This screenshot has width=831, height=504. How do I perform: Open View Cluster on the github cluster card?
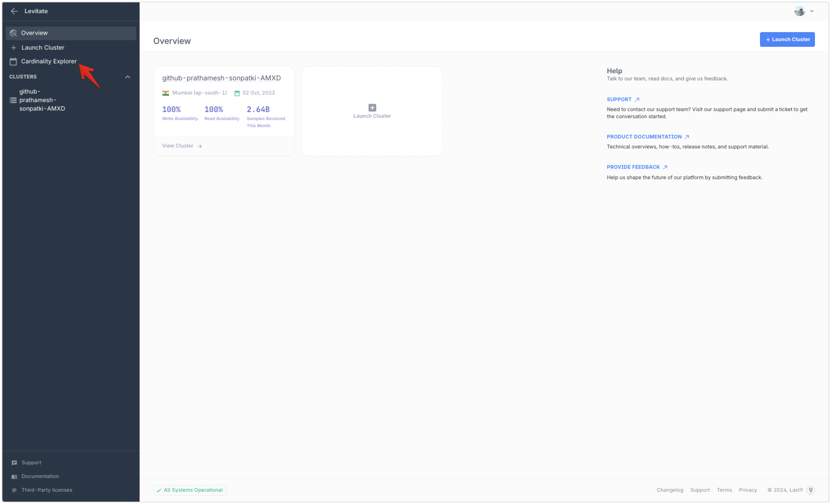pos(181,146)
